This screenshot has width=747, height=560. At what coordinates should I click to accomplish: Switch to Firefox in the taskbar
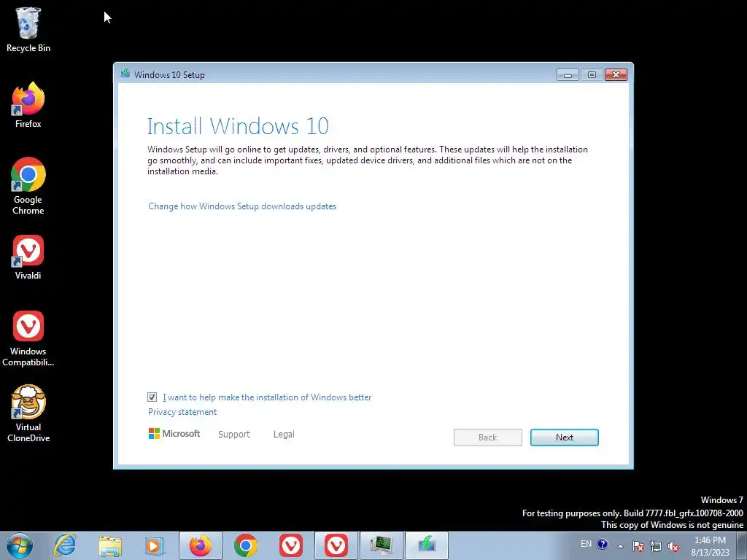point(201,545)
